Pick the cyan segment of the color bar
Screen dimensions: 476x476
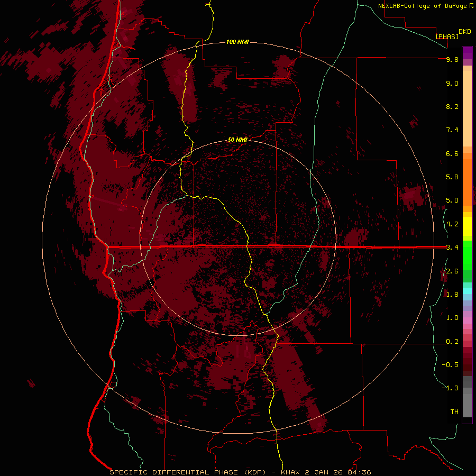click(x=467, y=291)
